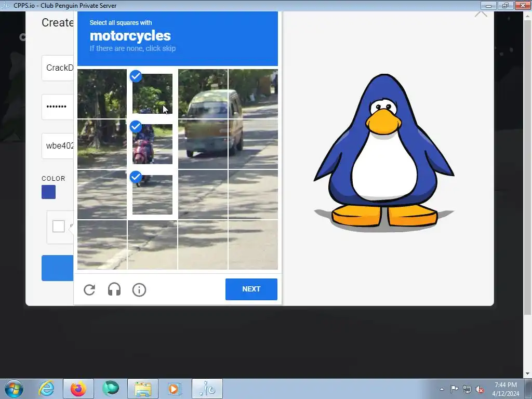Open the network tray icon
This screenshot has width=532, height=399.
(x=467, y=389)
